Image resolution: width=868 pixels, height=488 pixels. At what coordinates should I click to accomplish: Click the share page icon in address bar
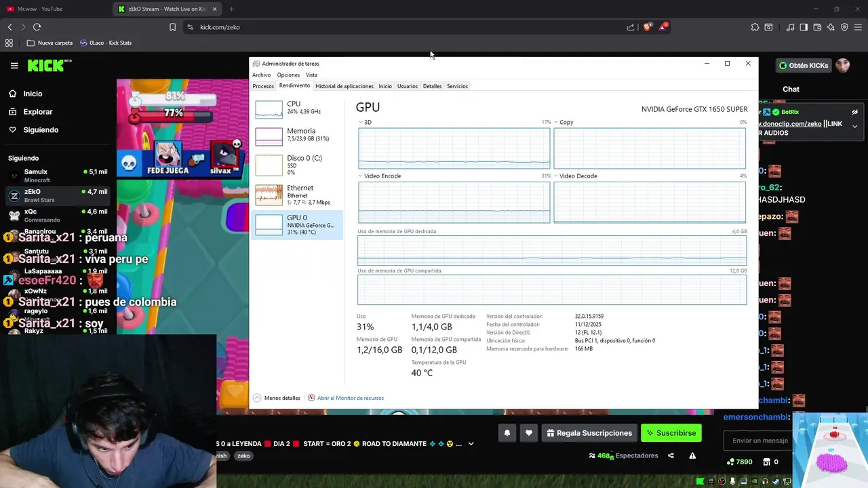click(x=631, y=27)
